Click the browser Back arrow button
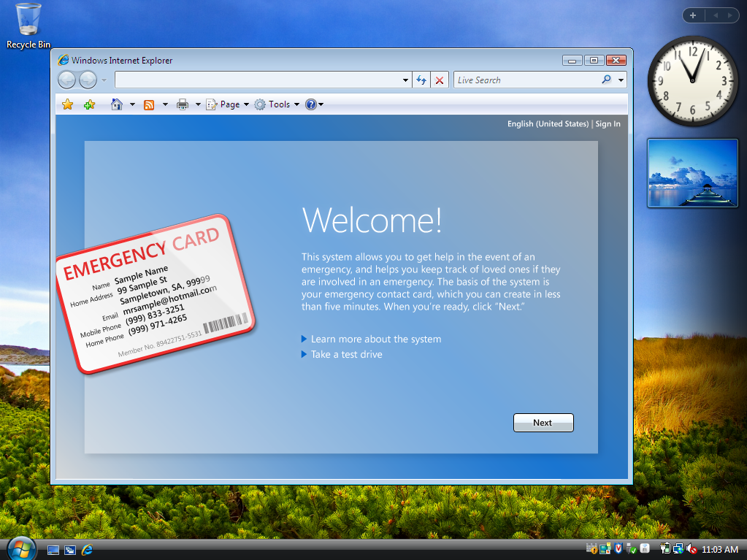The width and height of the screenshot is (747, 560). click(x=67, y=80)
